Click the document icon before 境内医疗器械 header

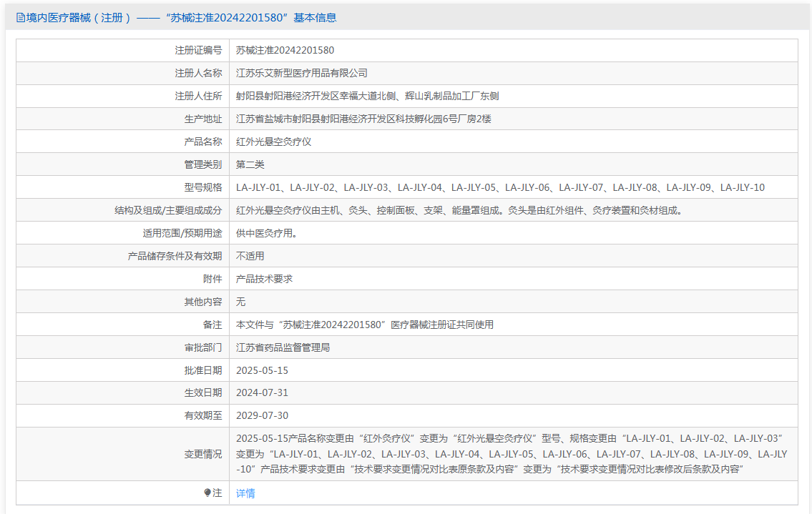21,18
